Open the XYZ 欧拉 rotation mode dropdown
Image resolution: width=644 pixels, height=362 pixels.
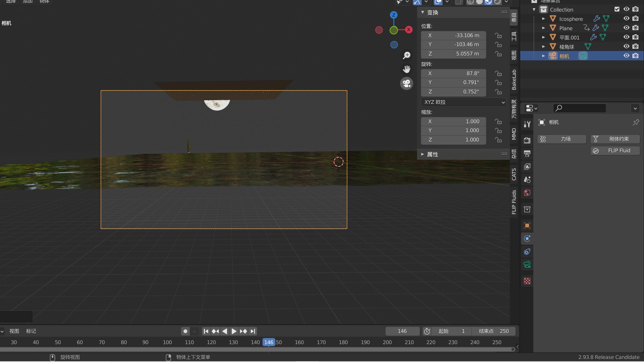[x=464, y=102]
